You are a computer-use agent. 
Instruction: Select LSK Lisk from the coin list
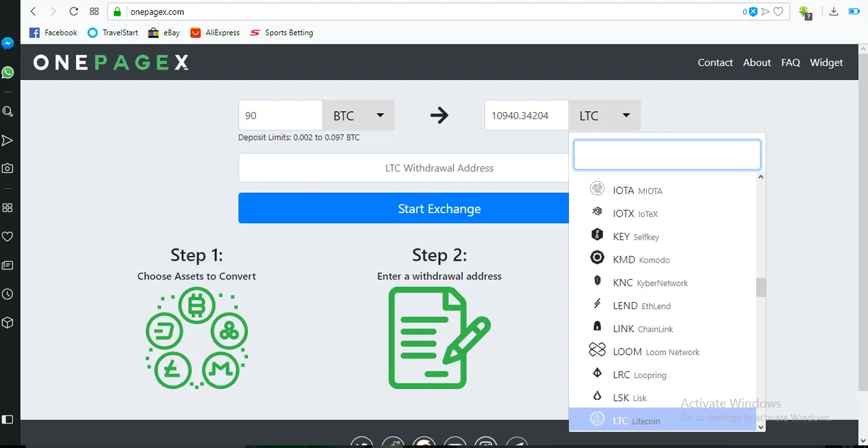[663, 398]
